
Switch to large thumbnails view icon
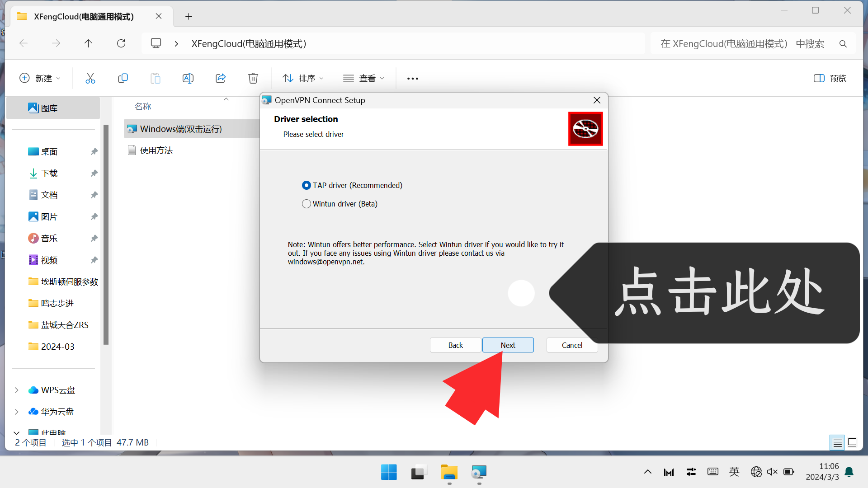pos(852,442)
